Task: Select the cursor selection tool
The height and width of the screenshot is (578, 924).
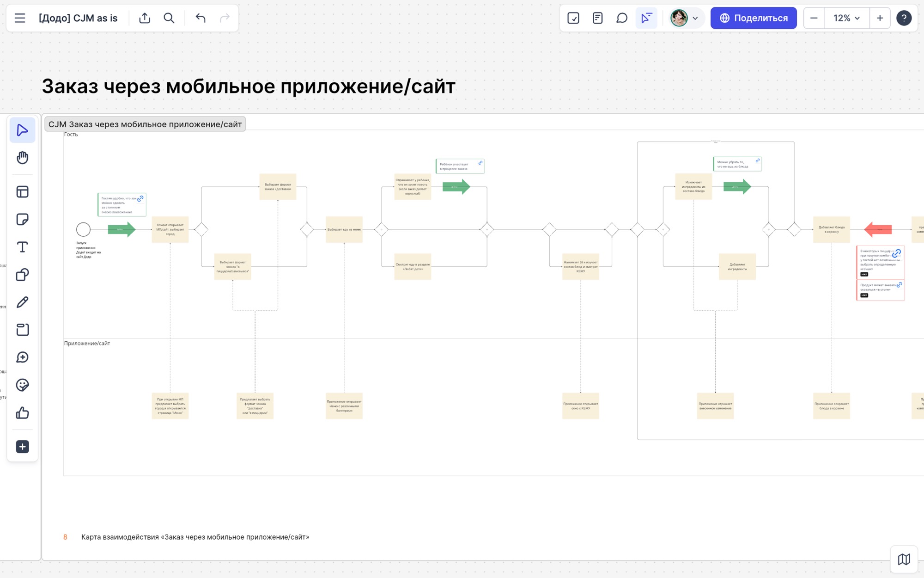Action: click(22, 130)
